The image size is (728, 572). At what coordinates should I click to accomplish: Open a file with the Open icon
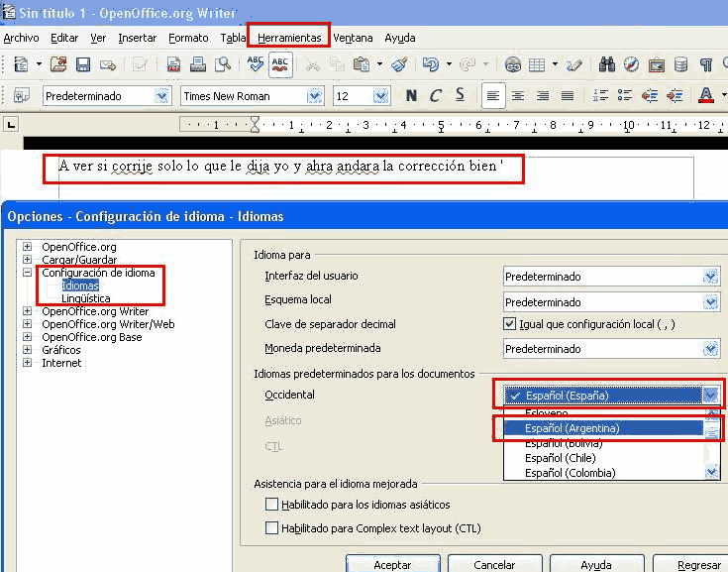[58, 64]
